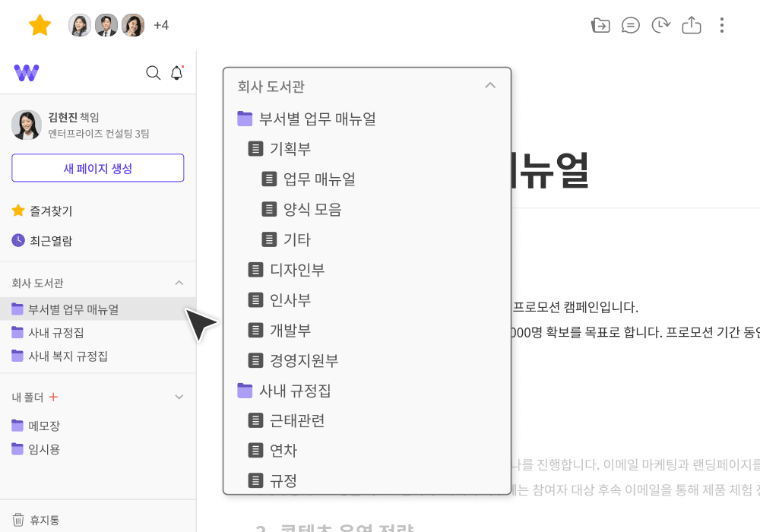Open the share/export icon at top right

[692, 25]
